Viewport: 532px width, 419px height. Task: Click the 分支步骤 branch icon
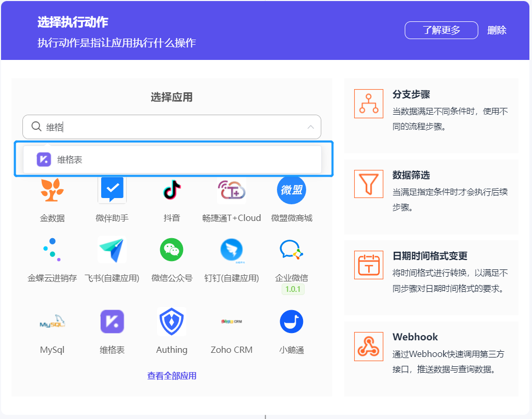368,104
